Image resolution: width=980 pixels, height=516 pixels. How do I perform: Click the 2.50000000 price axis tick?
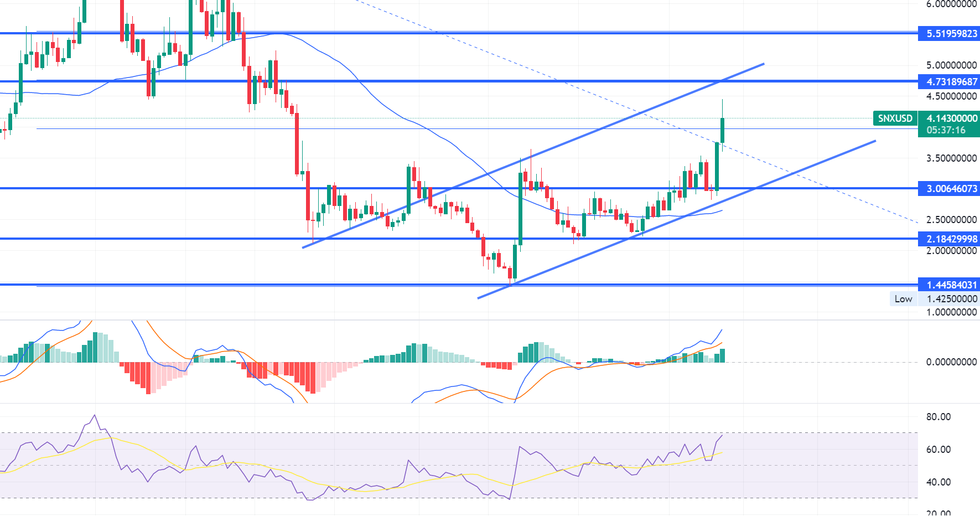tap(952, 220)
